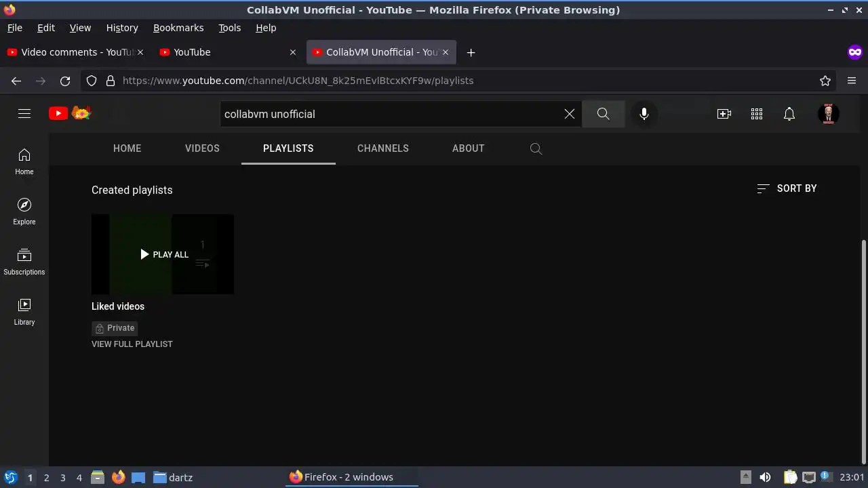This screenshot has height=488, width=868.
Task: Open the channel HOME tab
Action: (127, 148)
